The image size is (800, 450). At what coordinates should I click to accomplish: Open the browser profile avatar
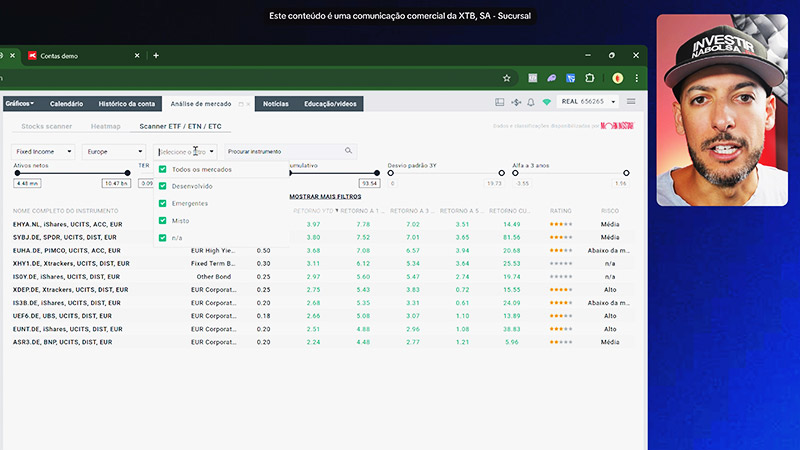[617, 78]
